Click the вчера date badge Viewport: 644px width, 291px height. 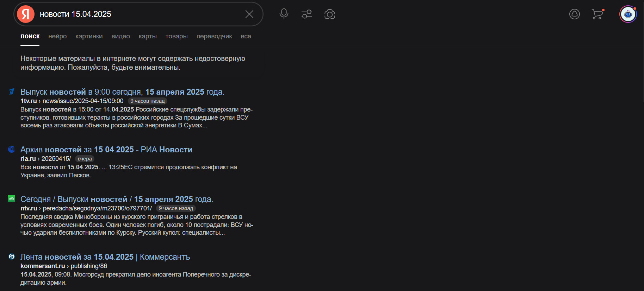pyautogui.click(x=85, y=159)
